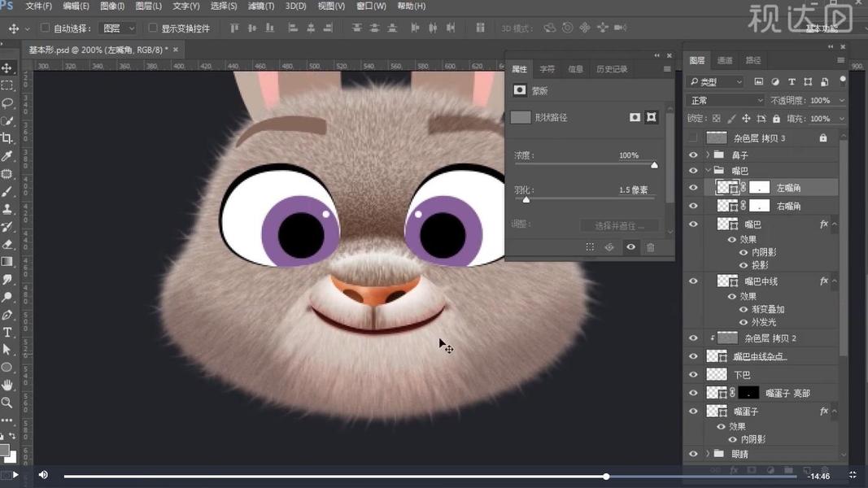Image resolution: width=868 pixels, height=488 pixels.
Task: Click the video progress bar handle
Action: (x=606, y=477)
